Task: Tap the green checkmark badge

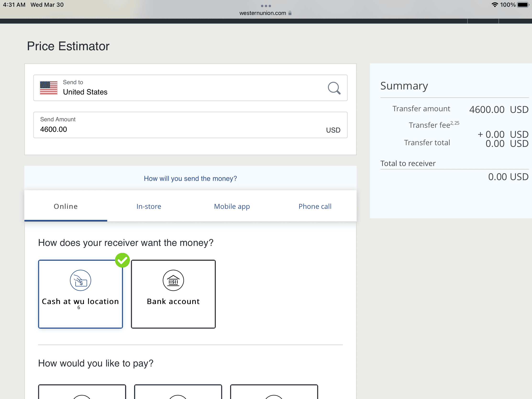Action: 122,260
